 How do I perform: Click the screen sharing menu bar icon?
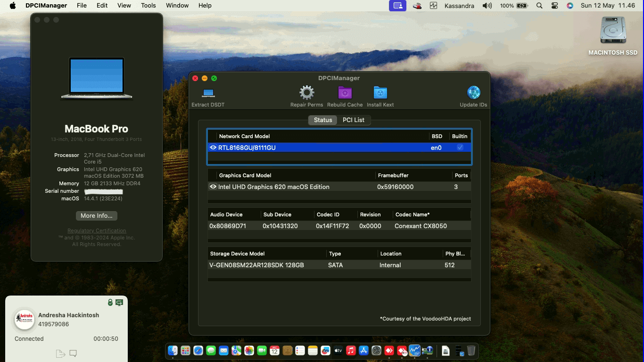[397, 6]
